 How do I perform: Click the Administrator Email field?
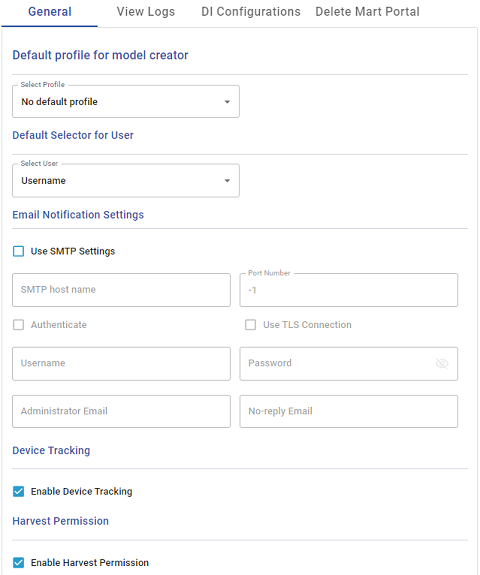(121, 411)
